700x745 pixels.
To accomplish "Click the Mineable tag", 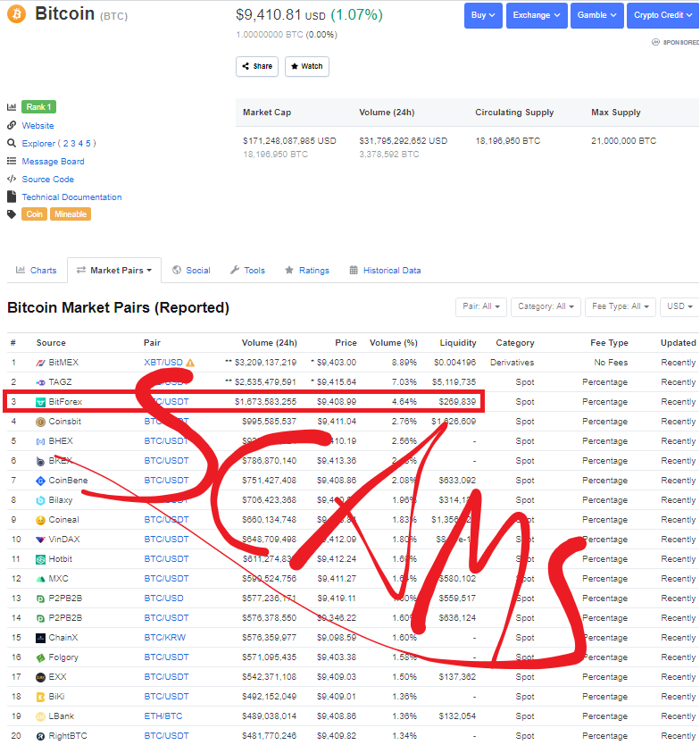I will 71,214.
